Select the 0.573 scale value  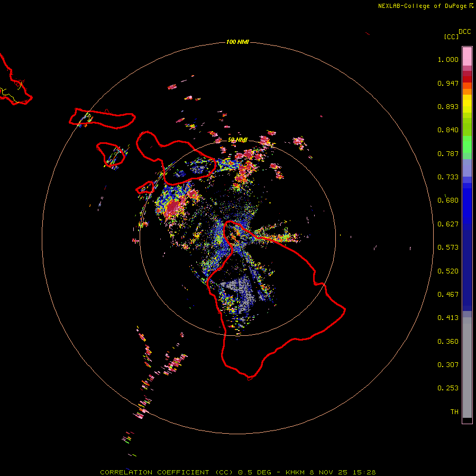[448, 248]
